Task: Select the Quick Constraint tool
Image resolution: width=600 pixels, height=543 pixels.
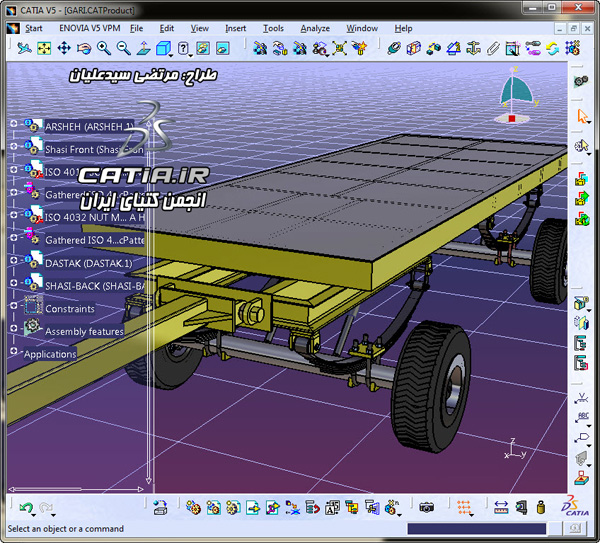Action: coord(513,49)
